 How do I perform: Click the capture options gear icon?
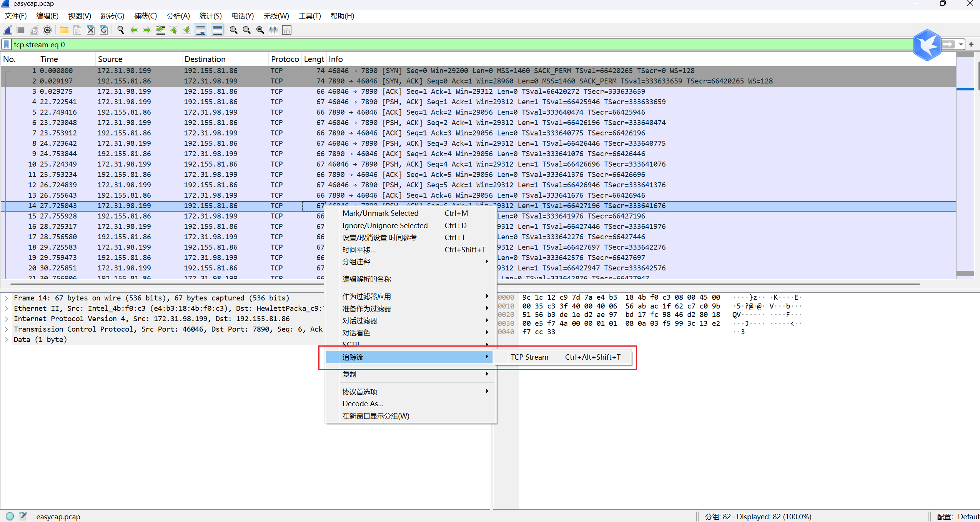point(47,30)
